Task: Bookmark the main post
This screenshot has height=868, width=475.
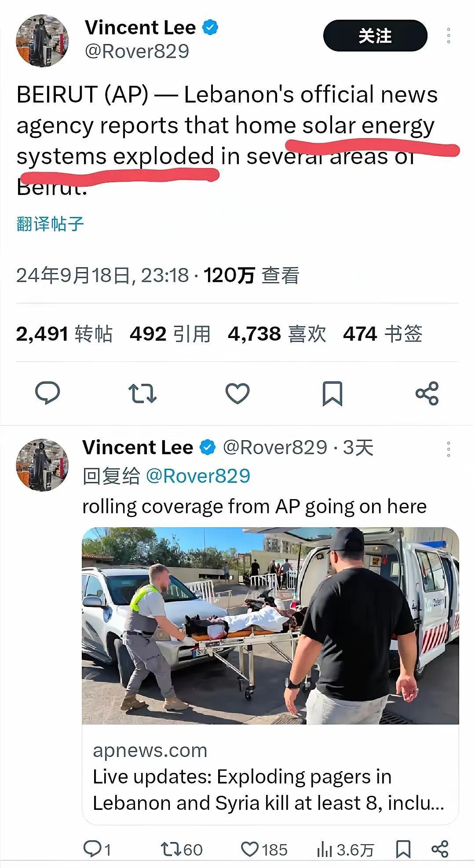Action: point(332,393)
